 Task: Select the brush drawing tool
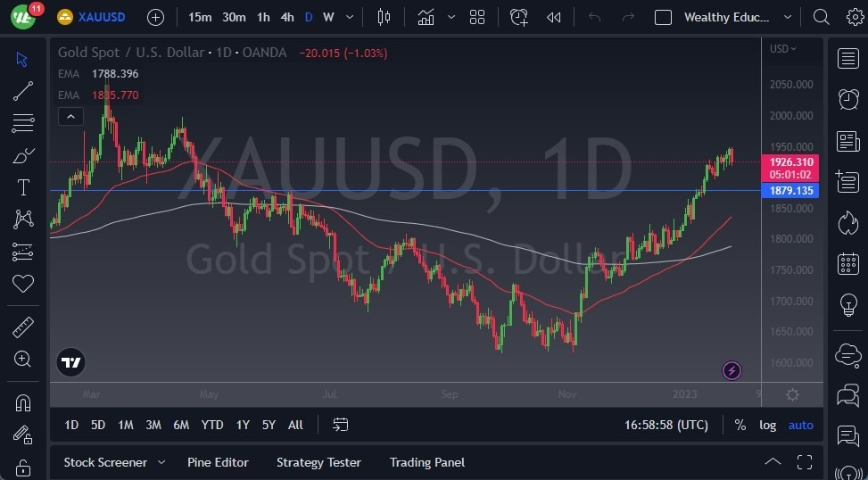(23, 155)
